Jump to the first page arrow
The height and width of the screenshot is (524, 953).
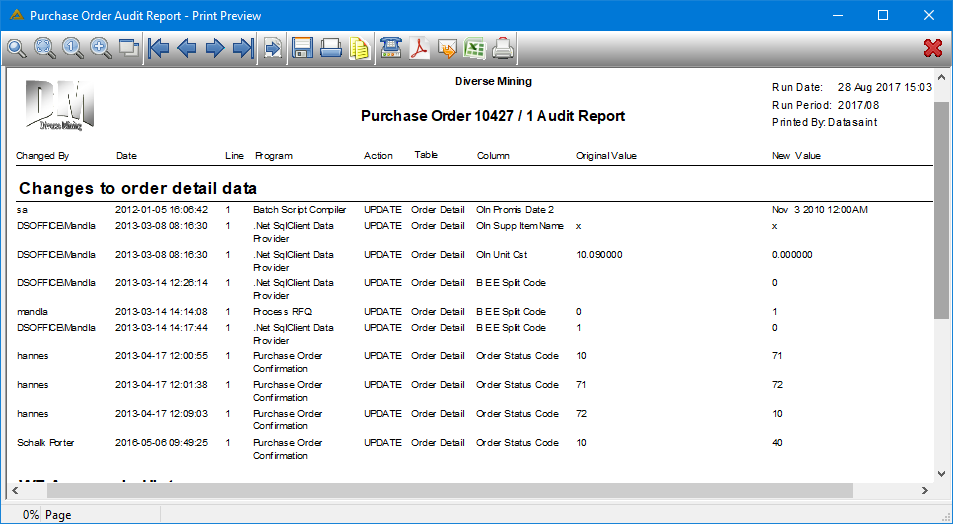(159, 49)
